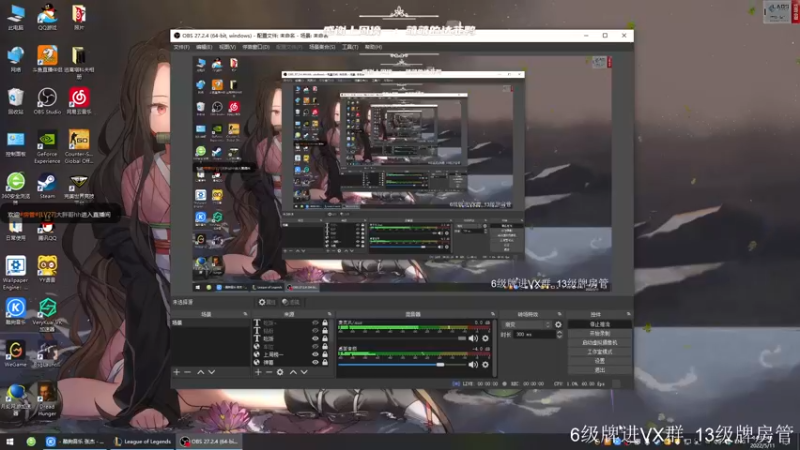
Task: Open the Recycle Bin on desktop
Action: [16, 101]
